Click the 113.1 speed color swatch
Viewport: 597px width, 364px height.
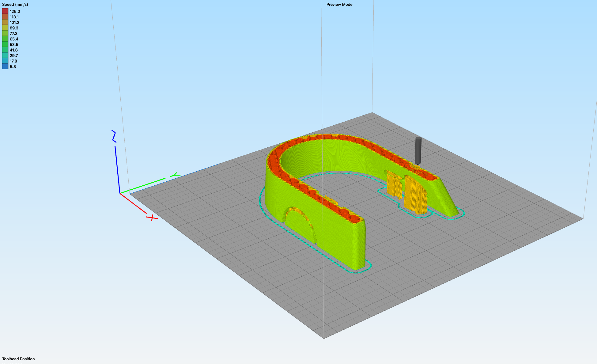(5, 17)
